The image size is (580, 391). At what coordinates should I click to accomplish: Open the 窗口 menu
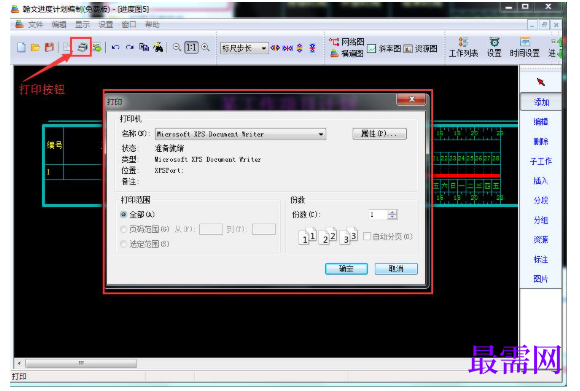pyautogui.click(x=129, y=25)
